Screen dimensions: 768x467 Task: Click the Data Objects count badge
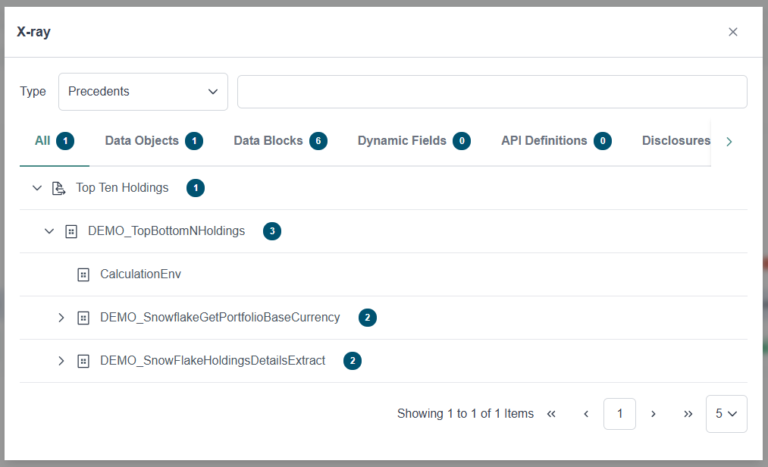click(194, 141)
